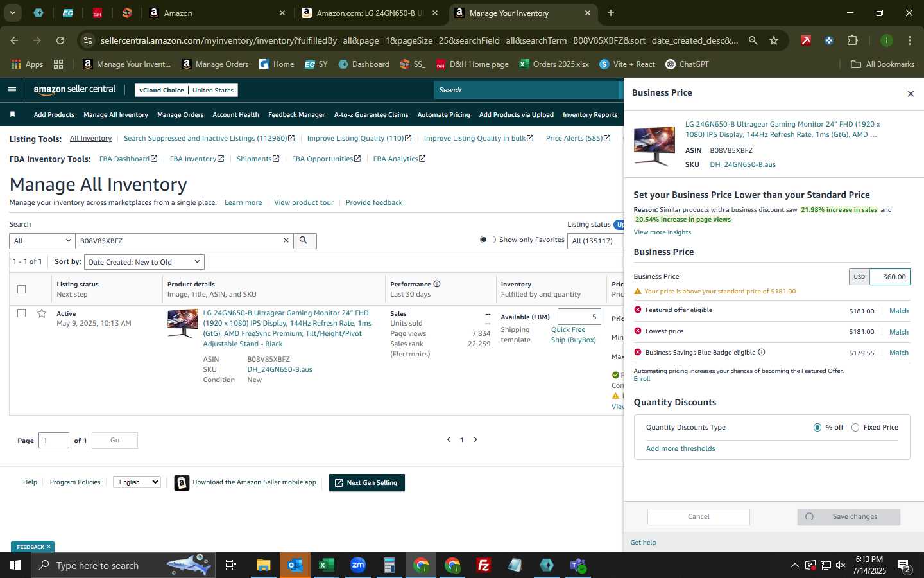Show hidden system tray icons
924x578 pixels.
pos(794,565)
